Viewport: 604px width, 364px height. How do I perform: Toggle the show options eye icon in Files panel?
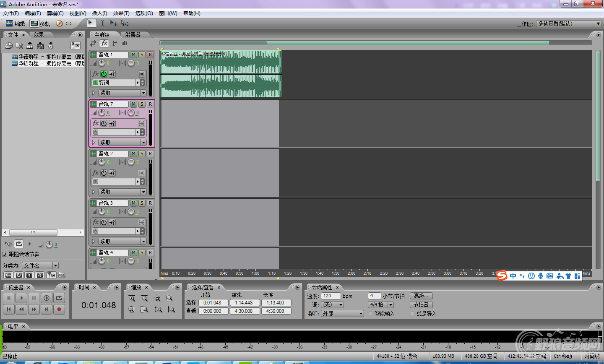[x=75, y=45]
